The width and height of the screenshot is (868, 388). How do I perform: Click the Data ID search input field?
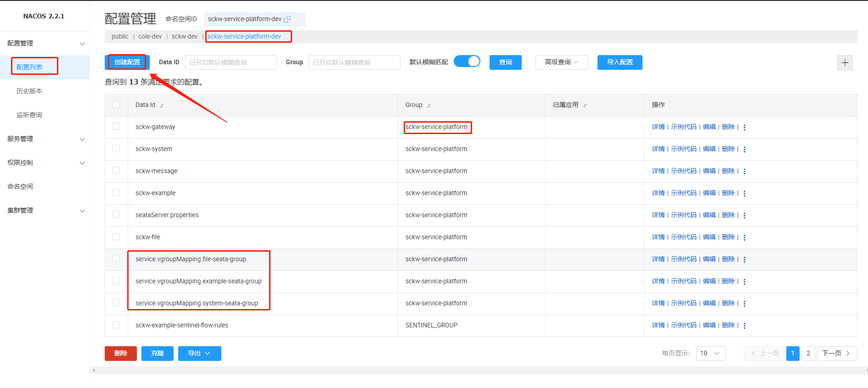tap(231, 62)
